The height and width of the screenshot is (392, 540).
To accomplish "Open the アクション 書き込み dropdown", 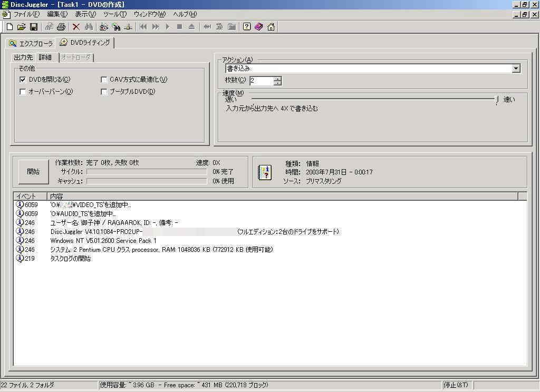I will tap(516, 68).
